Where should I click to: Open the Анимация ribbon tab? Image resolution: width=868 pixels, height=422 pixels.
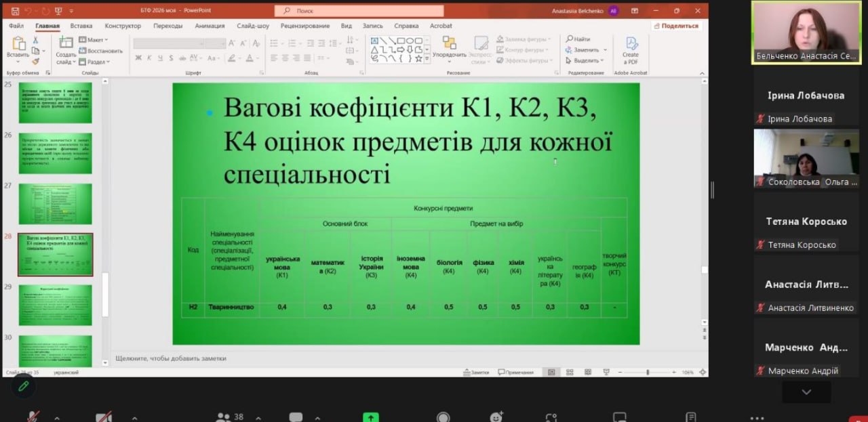tap(210, 26)
